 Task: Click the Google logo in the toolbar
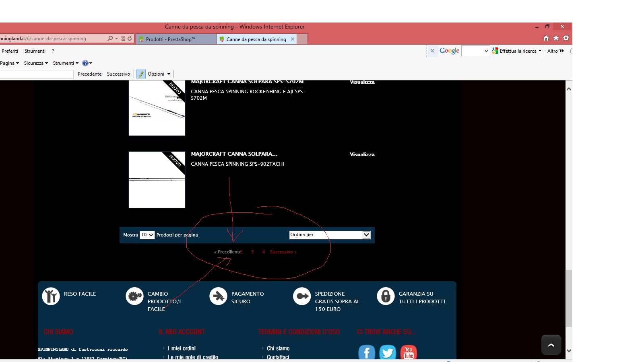coord(449,51)
